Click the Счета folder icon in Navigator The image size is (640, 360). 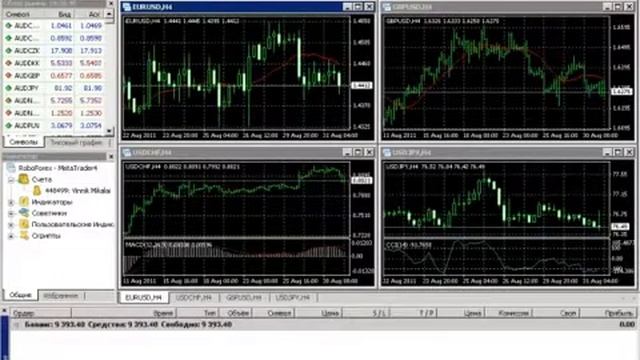tap(24, 179)
